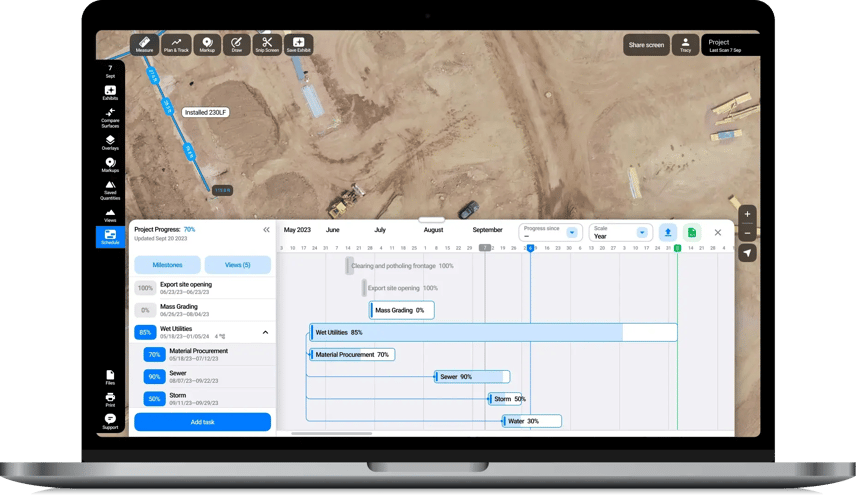Click the Water 30% Gantt bar
The image size is (856, 495).
532,421
